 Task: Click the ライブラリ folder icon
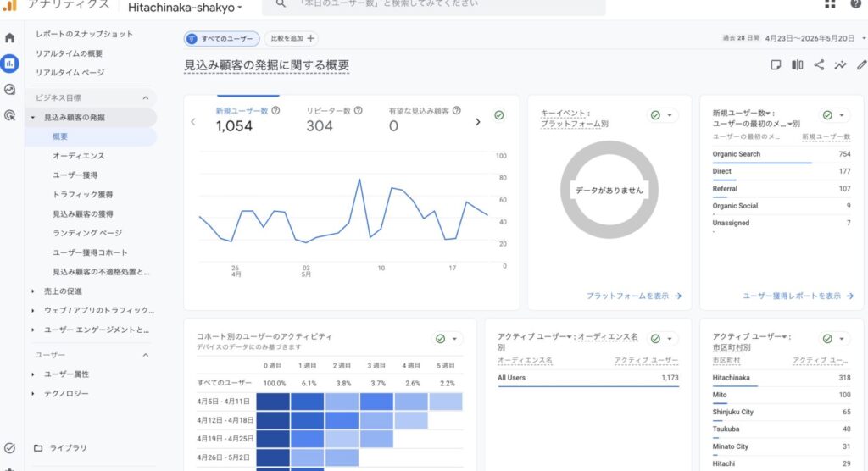[38, 448]
